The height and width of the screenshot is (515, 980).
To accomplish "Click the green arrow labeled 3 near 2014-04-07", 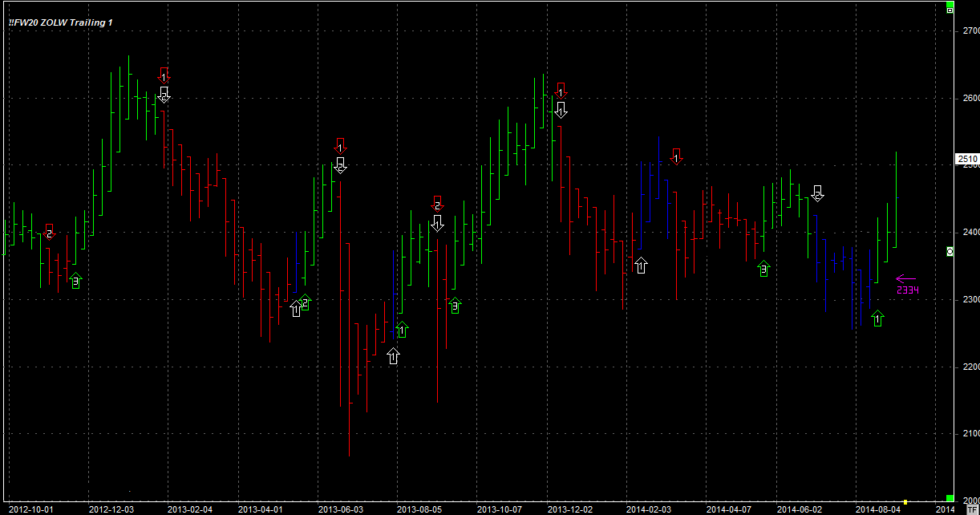I will click(763, 269).
